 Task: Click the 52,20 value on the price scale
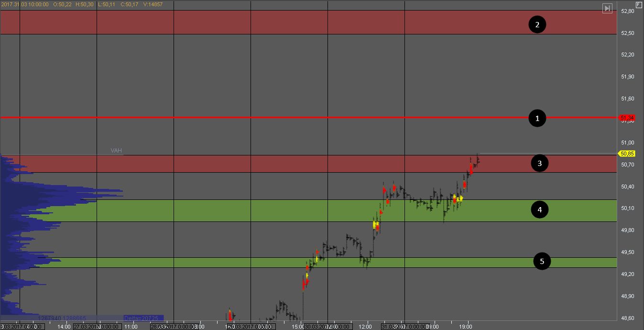[x=627, y=55]
